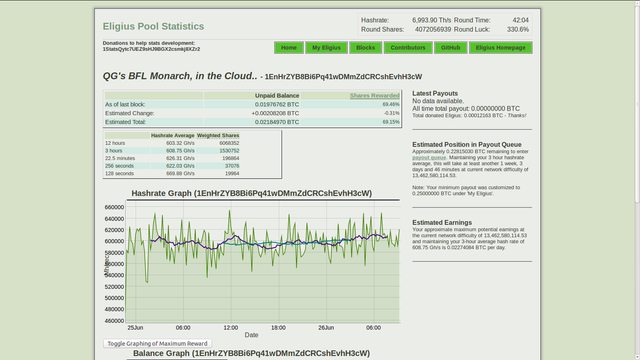
Task: Click the Weighted Shares column header
Action: [218, 136]
